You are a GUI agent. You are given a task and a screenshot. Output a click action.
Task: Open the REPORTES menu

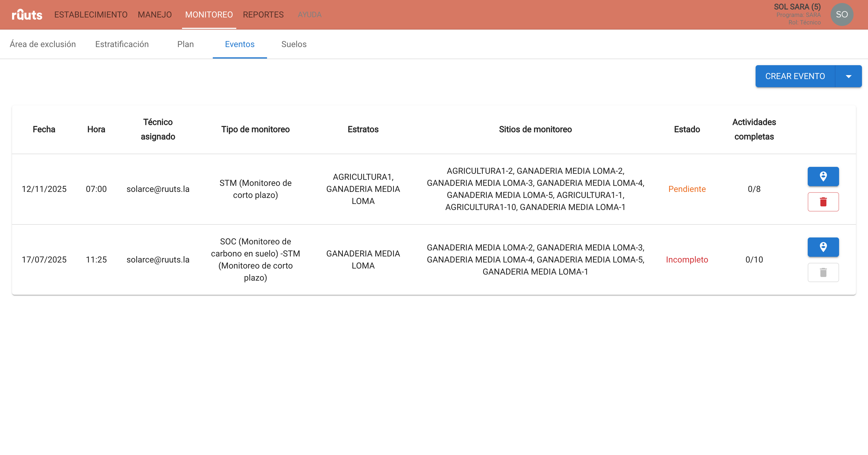coord(263,14)
